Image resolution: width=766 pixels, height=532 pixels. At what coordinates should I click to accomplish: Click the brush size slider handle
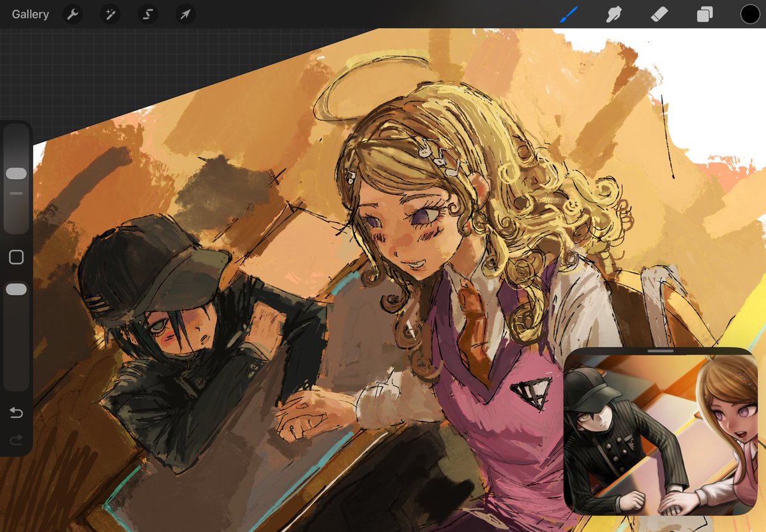pos(16,174)
